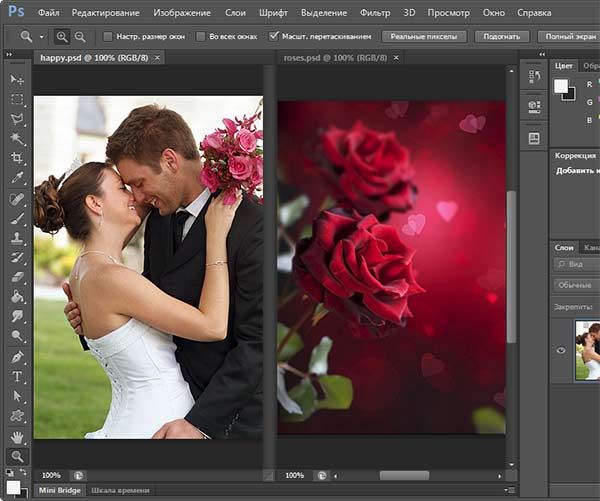Enable the Настр. размер окон checkbox

point(108,36)
